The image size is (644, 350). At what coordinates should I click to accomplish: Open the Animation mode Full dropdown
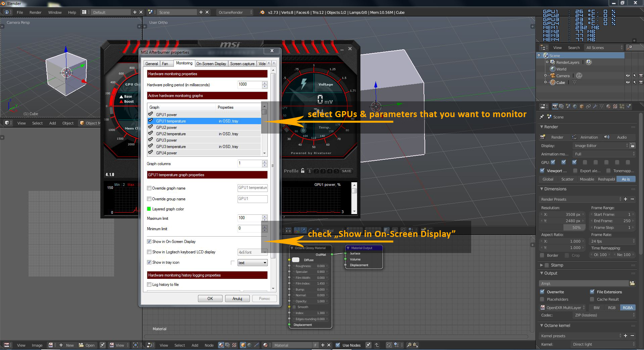click(x=604, y=154)
